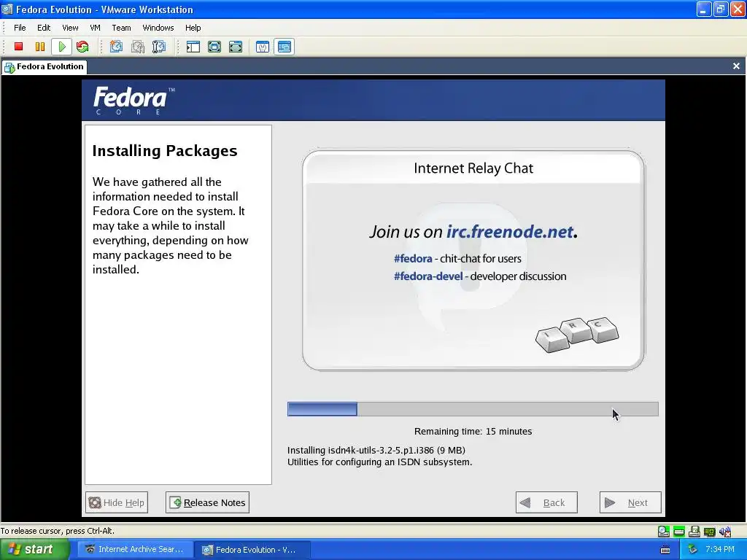Click the sound device status bar icon
Image resolution: width=747 pixels, height=560 pixels.
coord(725,532)
